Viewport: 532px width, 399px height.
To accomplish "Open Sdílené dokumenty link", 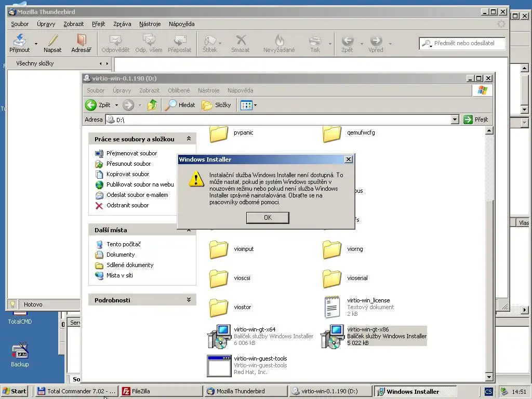I will coord(130,265).
